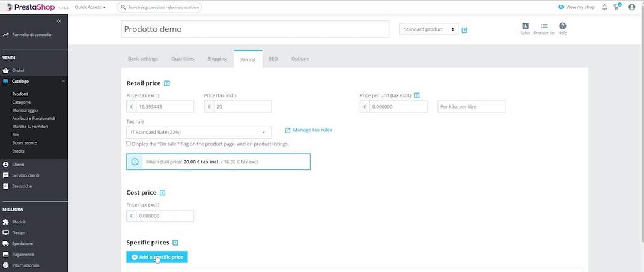Screen dimensions: 644x272
Task: Collapse sidebar with double chevron icon
Action: pyautogui.click(x=59, y=21)
